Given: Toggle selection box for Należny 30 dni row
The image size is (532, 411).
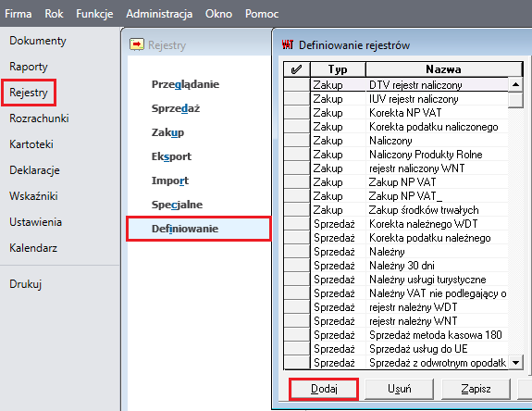Looking at the screenshot, I should click(297, 266).
